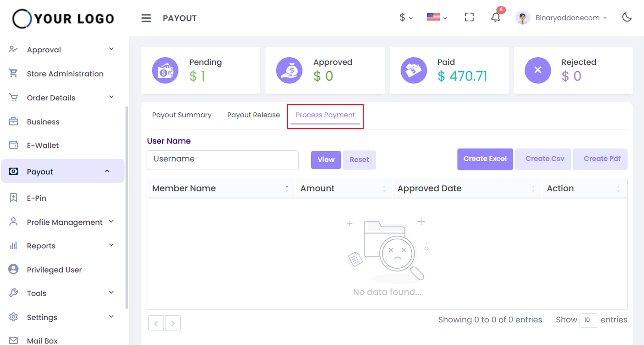
Task: Click the Order Details cart icon
Action: 13,98
